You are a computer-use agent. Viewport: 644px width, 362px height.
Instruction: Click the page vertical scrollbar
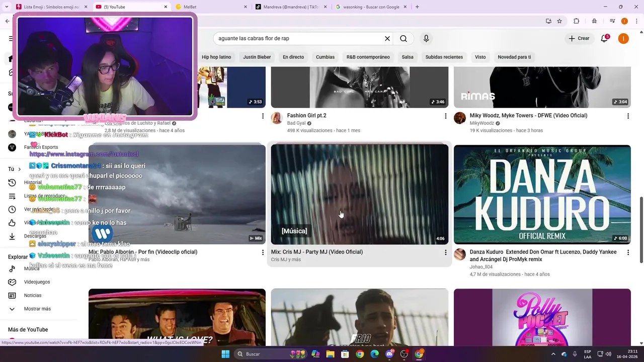point(641,229)
